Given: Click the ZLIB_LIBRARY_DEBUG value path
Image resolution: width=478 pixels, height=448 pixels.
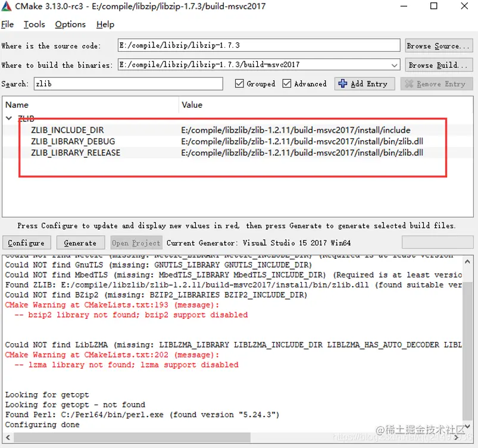Looking at the screenshot, I should pos(302,142).
